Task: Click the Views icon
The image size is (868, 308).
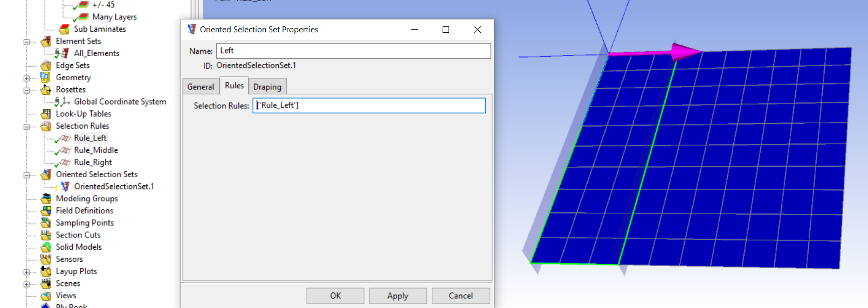Action: click(x=46, y=296)
